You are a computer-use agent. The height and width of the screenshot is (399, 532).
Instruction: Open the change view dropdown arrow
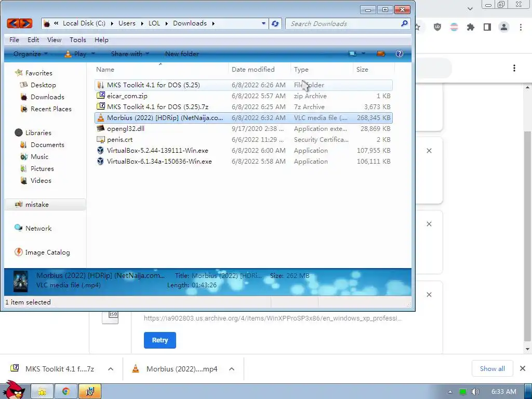pos(363,54)
